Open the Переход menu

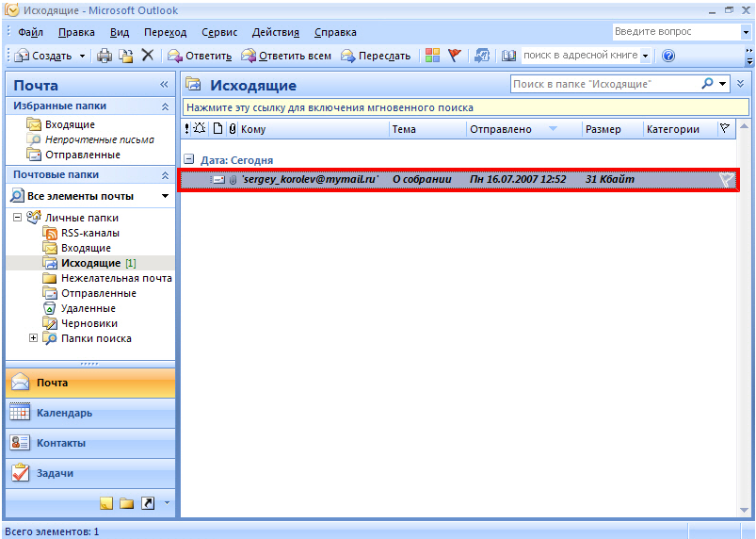coord(165,32)
